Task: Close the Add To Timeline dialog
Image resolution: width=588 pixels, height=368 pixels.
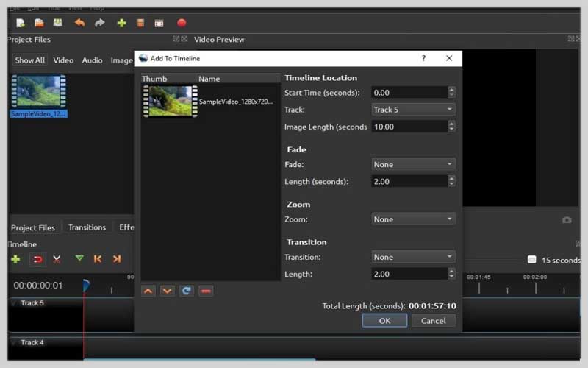Action: (x=449, y=58)
